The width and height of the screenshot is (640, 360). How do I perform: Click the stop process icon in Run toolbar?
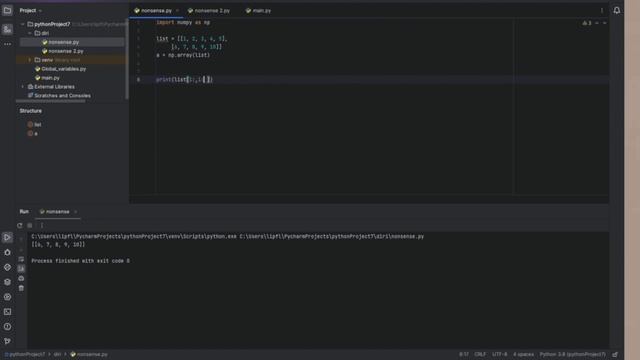[x=30, y=225]
